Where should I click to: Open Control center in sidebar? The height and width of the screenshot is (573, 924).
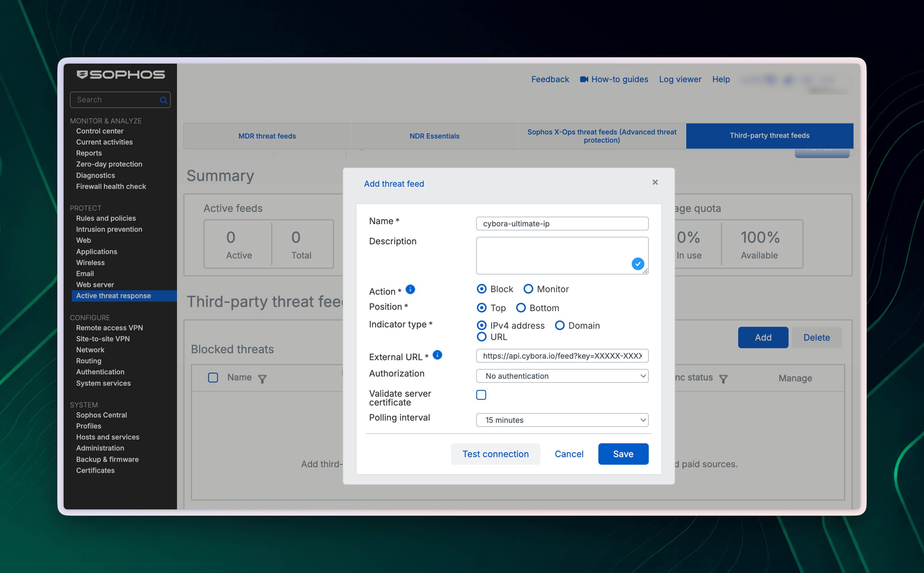point(100,131)
